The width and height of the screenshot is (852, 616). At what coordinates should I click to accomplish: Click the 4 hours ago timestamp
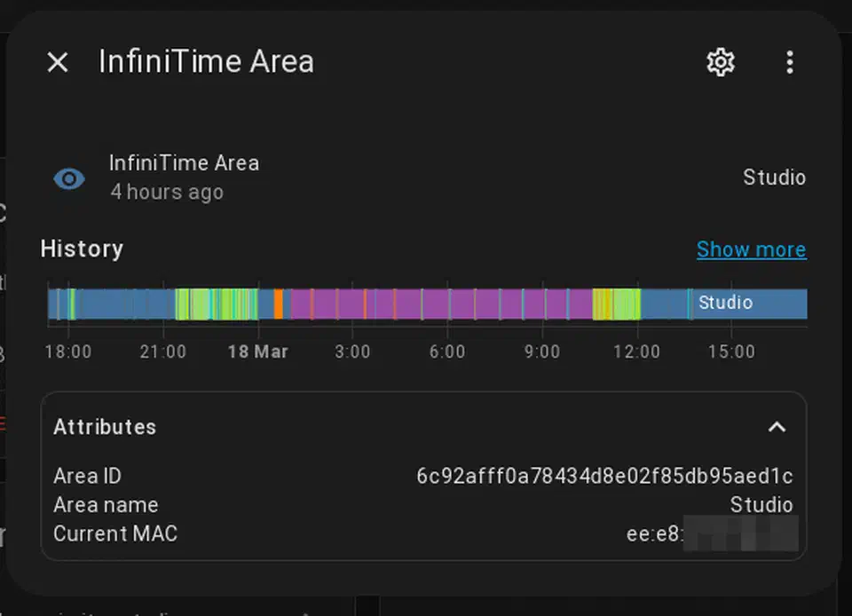pyautogui.click(x=167, y=192)
